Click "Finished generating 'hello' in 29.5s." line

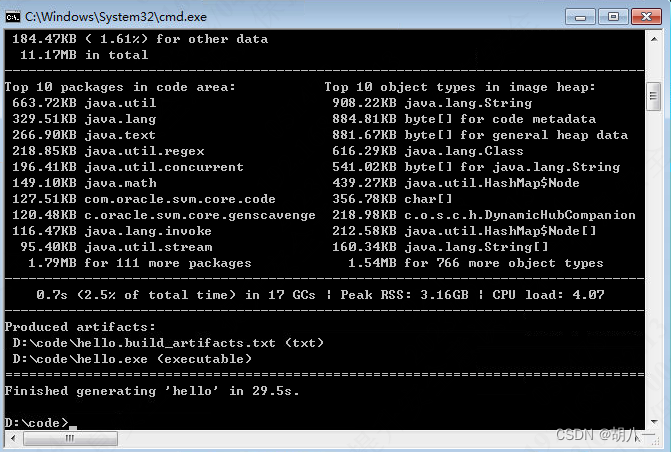(152, 391)
